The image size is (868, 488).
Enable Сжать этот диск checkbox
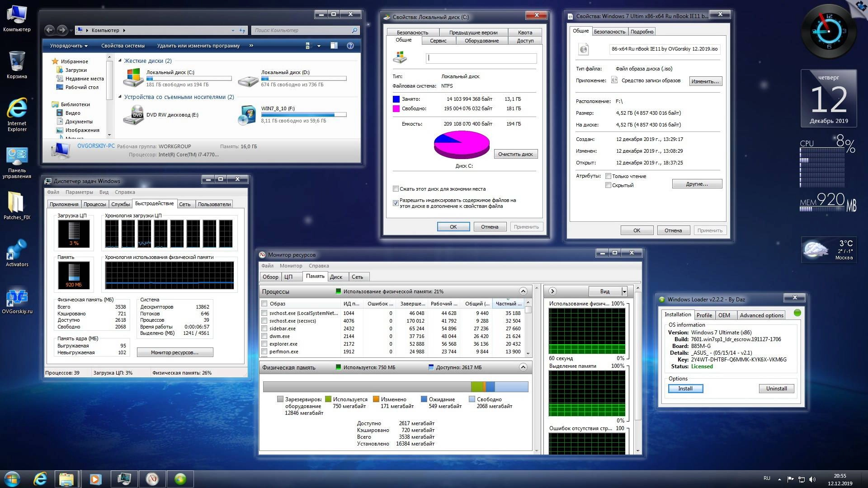coord(396,189)
